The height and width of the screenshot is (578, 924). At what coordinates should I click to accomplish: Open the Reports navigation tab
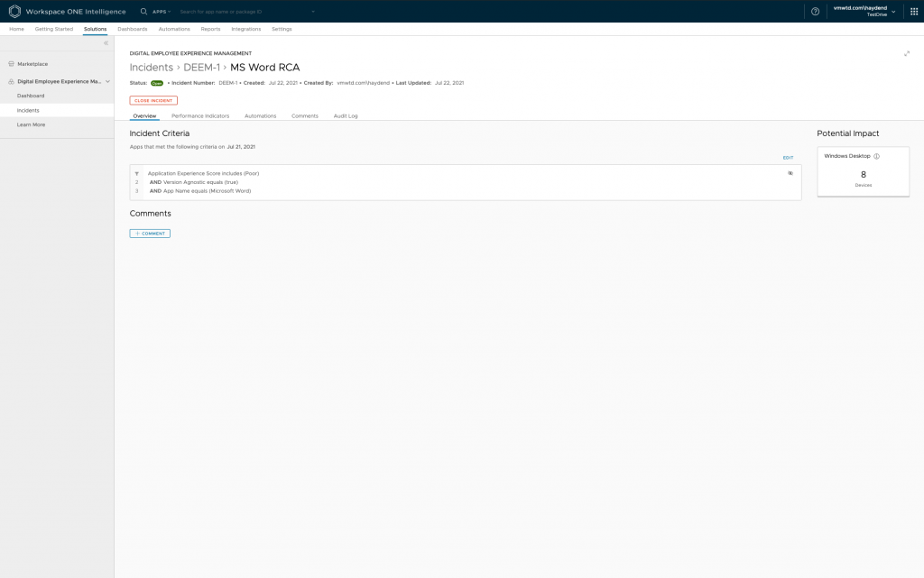point(210,29)
